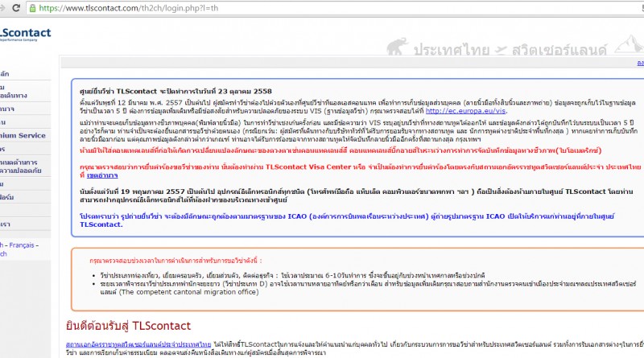Screen dimensions: 644x358
Task: Click the red heading 'ยินดีต้อนรับสู่ TLScontact'
Action: pyautogui.click(x=128, y=326)
